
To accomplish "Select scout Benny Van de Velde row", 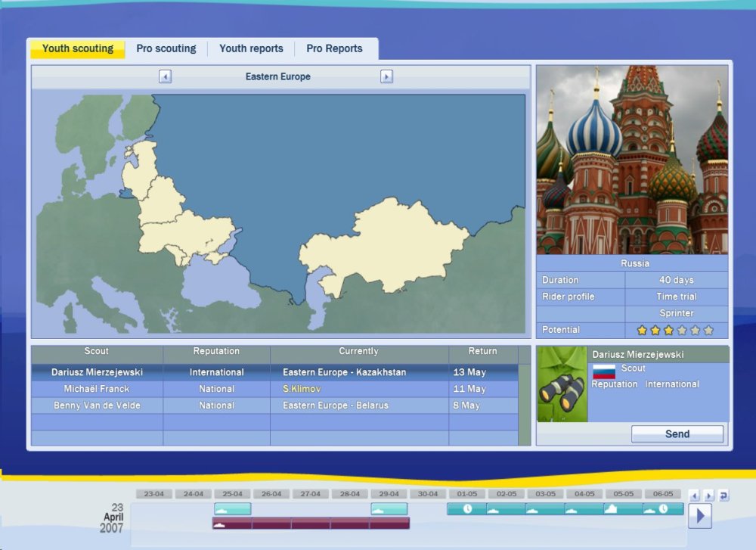I will [97, 406].
